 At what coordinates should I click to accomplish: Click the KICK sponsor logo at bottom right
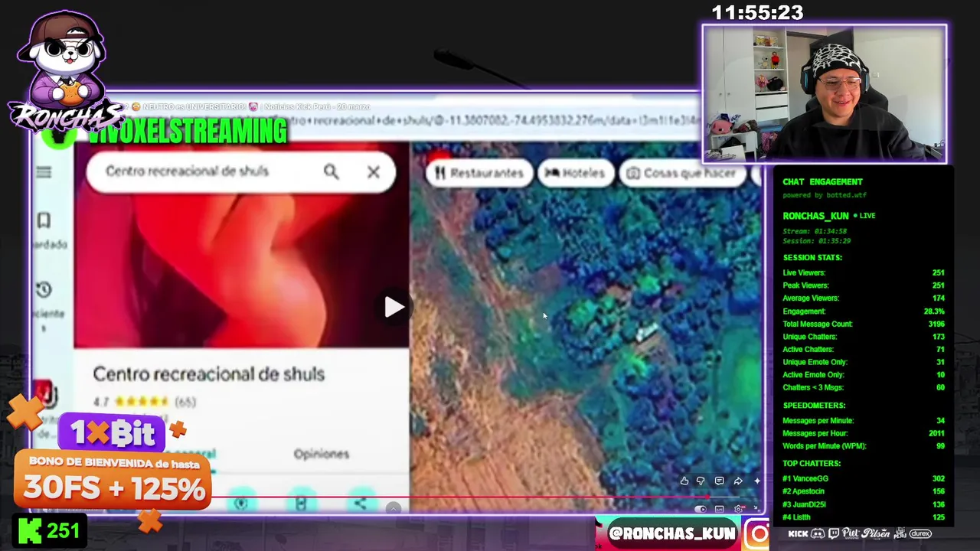(798, 533)
